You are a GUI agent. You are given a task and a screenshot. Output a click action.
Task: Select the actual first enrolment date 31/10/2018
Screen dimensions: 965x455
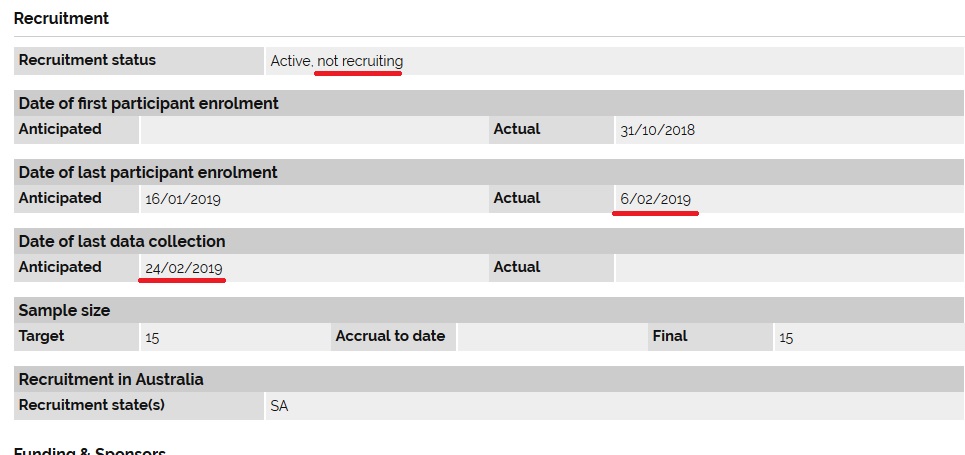pos(657,130)
